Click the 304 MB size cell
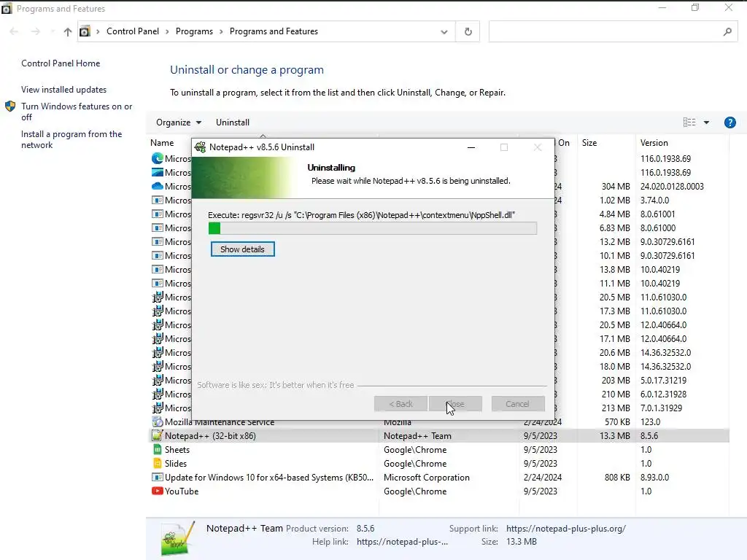This screenshot has height=560, width=747. [616, 186]
